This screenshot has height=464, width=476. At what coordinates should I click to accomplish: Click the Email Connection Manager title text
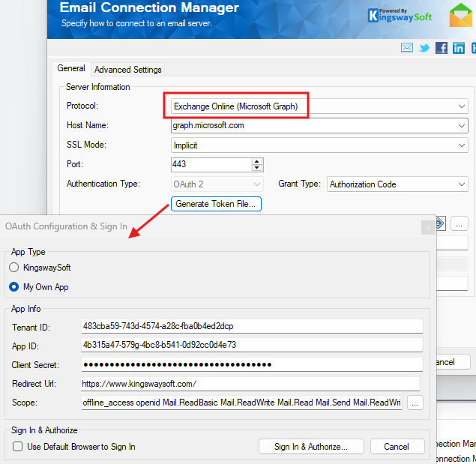pos(149,7)
